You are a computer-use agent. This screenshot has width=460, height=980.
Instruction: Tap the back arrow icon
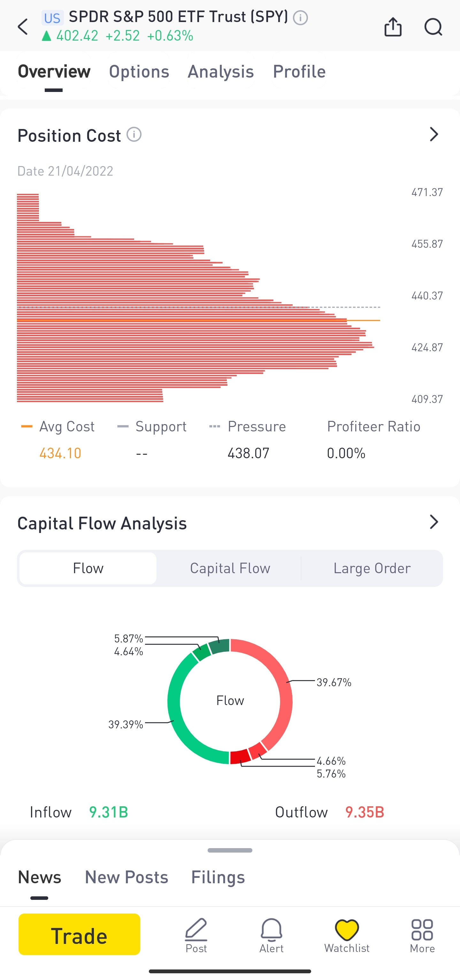[x=23, y=27]
